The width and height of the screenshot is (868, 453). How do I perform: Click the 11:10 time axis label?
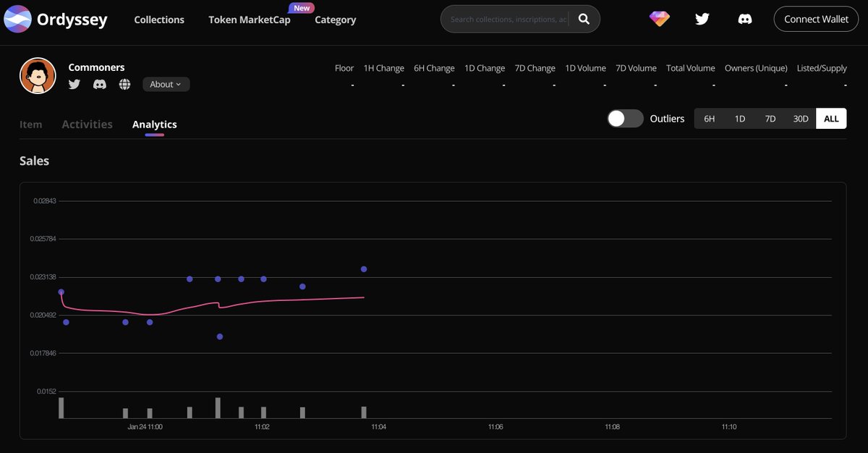coord(729,428)
